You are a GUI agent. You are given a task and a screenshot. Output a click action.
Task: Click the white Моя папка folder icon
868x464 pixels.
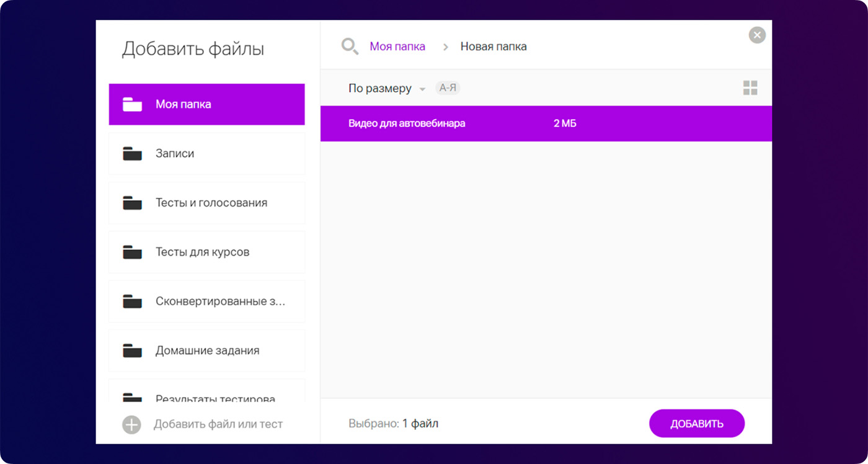coord(132,104)
